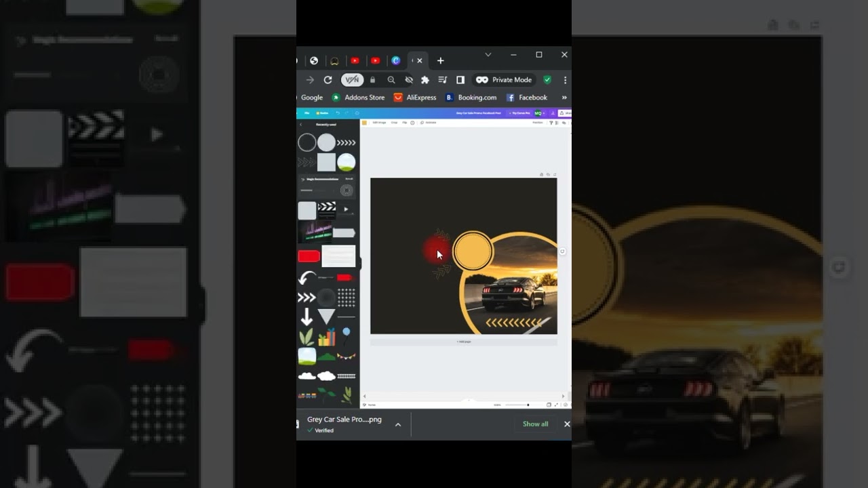
Task: Select the neon sign photo element
Action: click(315, 232)
